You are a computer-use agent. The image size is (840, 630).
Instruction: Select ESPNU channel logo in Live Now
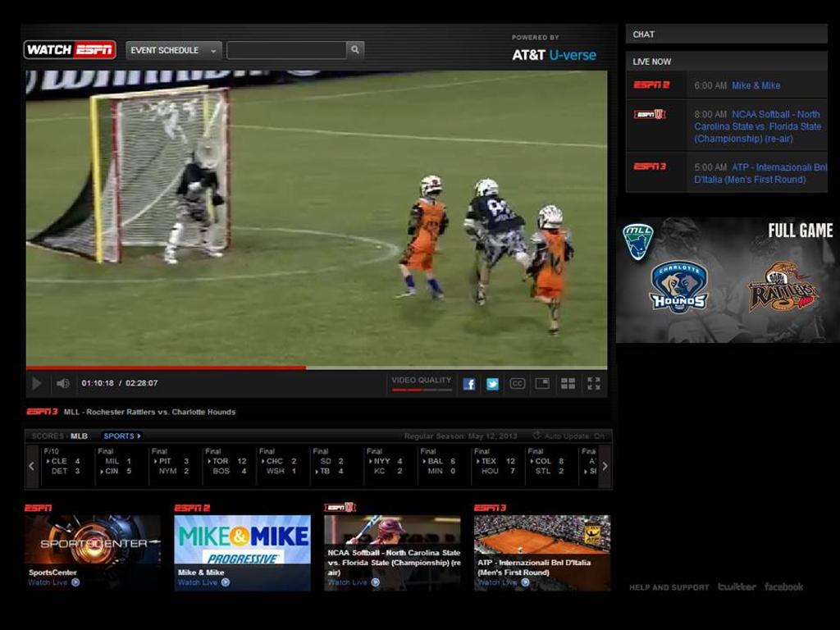(650, 114)
